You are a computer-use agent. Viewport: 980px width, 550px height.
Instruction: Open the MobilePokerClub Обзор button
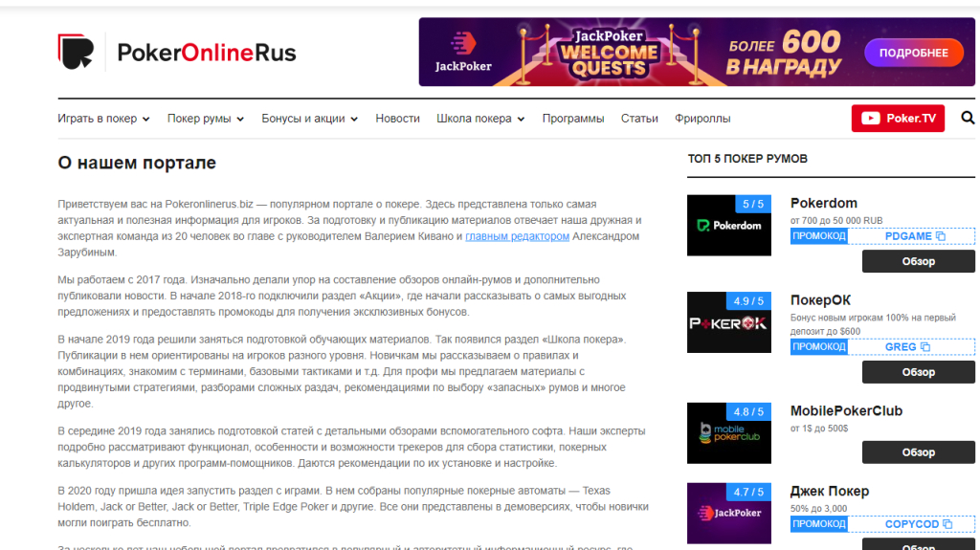pyautogui.click(x=918, y=451)
